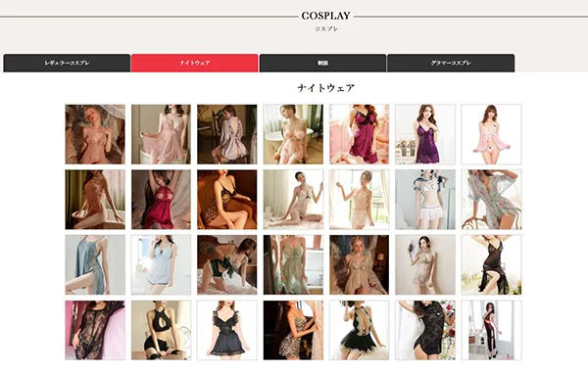588x372 pixels.
Task: Open the red satin chemise thumbnail
Action: [162, 200]
